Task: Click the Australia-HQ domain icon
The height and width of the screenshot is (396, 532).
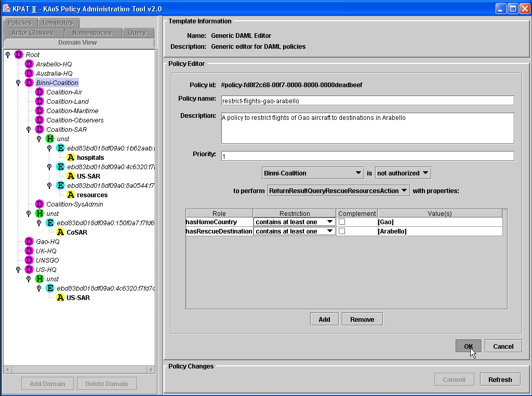Action: 29,73
